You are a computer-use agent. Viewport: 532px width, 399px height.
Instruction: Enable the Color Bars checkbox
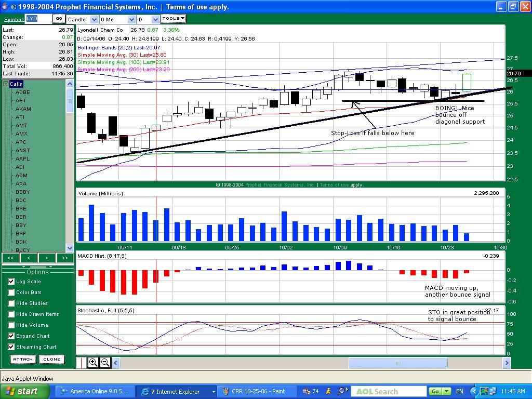pos(11,292)
